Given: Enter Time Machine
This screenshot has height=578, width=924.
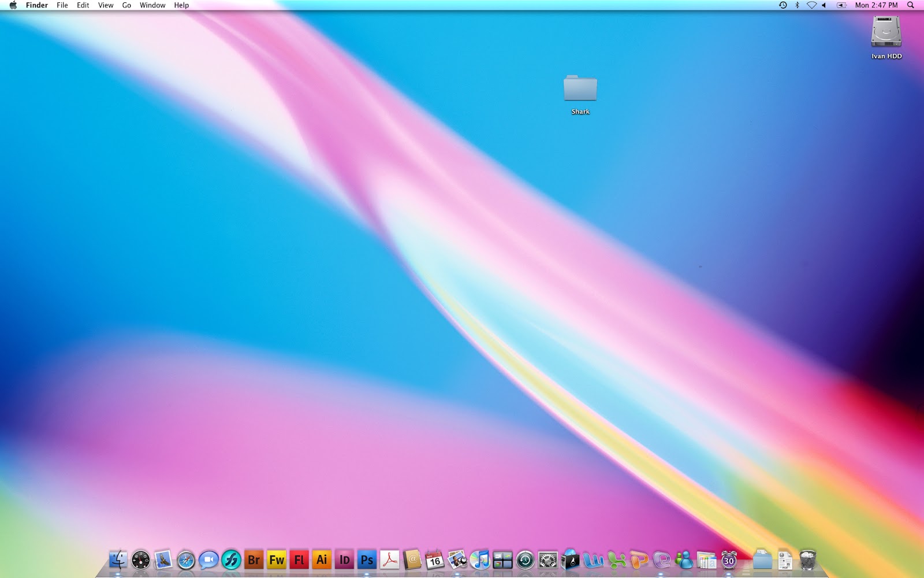Looking at the screenshot, I should click(x=526, y=560).
